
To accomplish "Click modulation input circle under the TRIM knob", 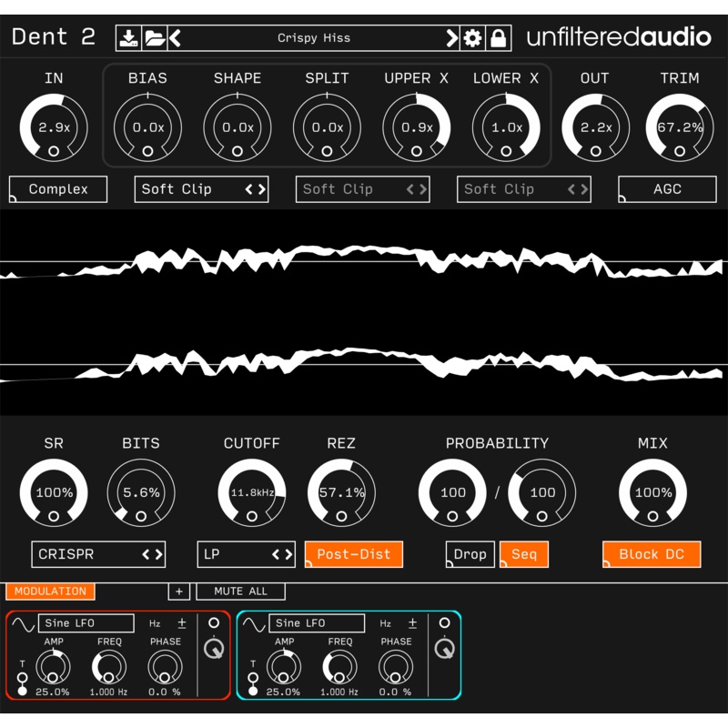I will click(680, 151).
